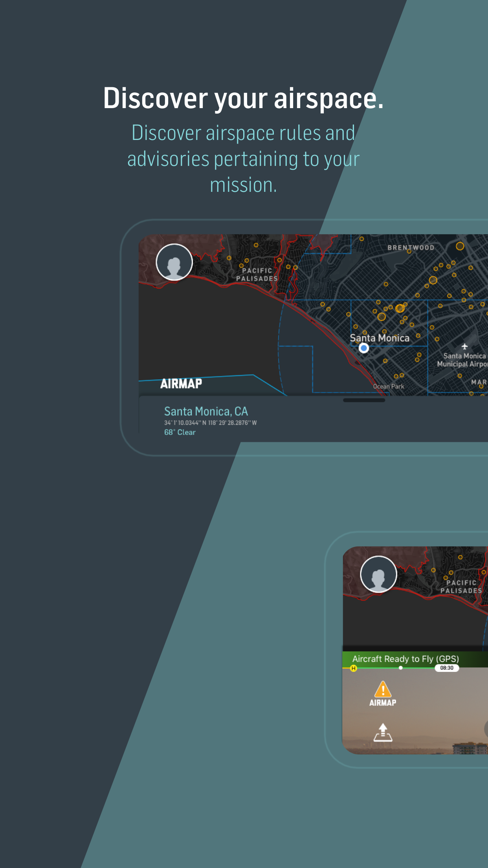Tap the bottom sheet drag handle
Viewport: 488px width, 868px height.
[x=364, y=400]
